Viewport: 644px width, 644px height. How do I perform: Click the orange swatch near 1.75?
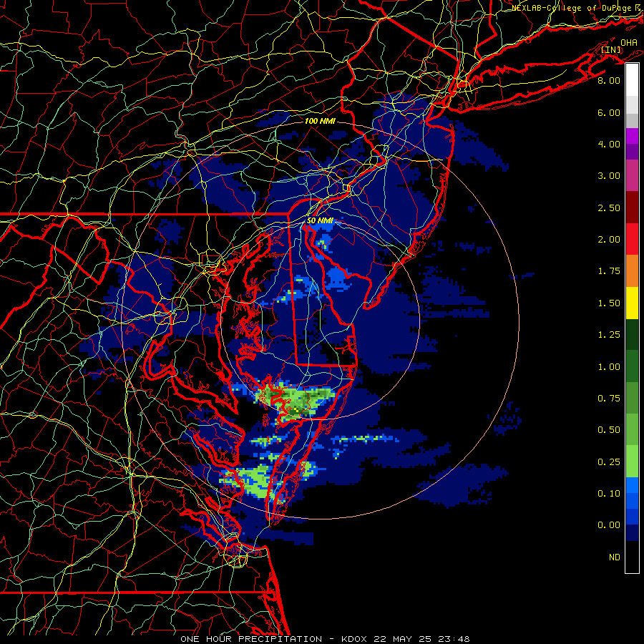(632, 271)
